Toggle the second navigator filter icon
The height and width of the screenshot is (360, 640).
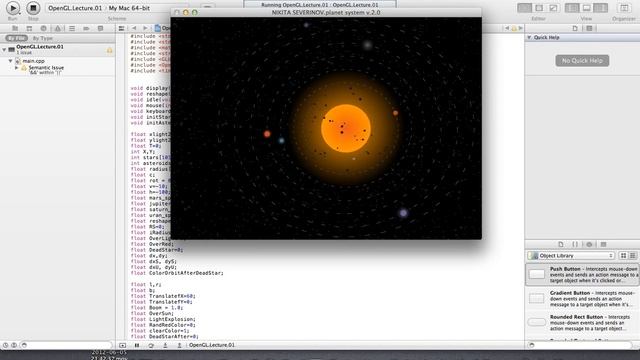coord(14,345)
